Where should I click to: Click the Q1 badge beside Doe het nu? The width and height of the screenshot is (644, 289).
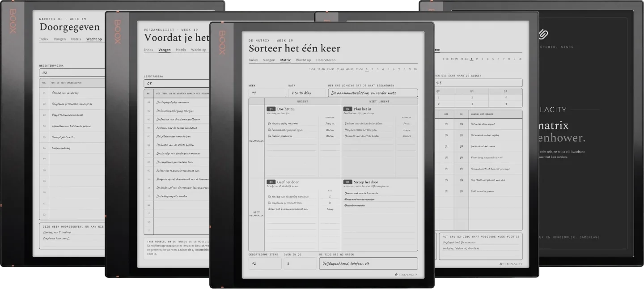click(x=271, y=109)
